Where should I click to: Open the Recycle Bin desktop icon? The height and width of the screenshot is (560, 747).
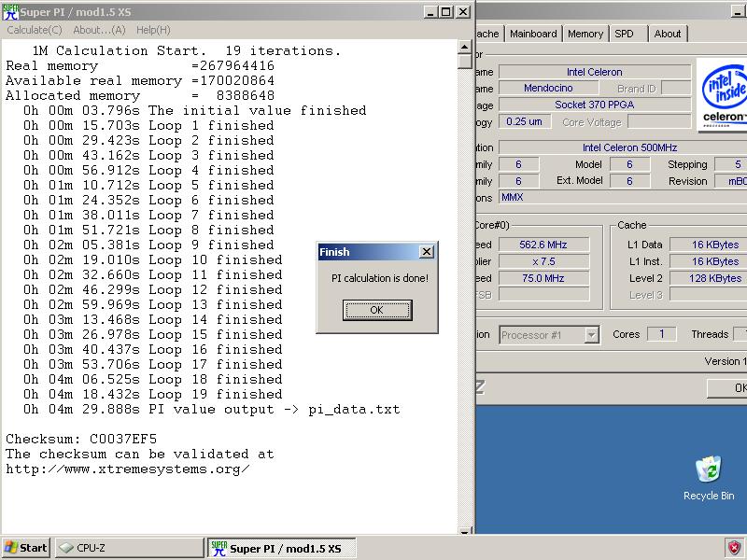[709, 478]
